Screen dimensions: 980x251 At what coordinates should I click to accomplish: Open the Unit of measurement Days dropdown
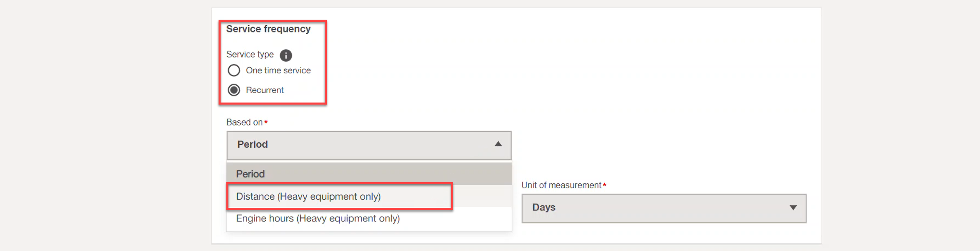click(664, 208)
